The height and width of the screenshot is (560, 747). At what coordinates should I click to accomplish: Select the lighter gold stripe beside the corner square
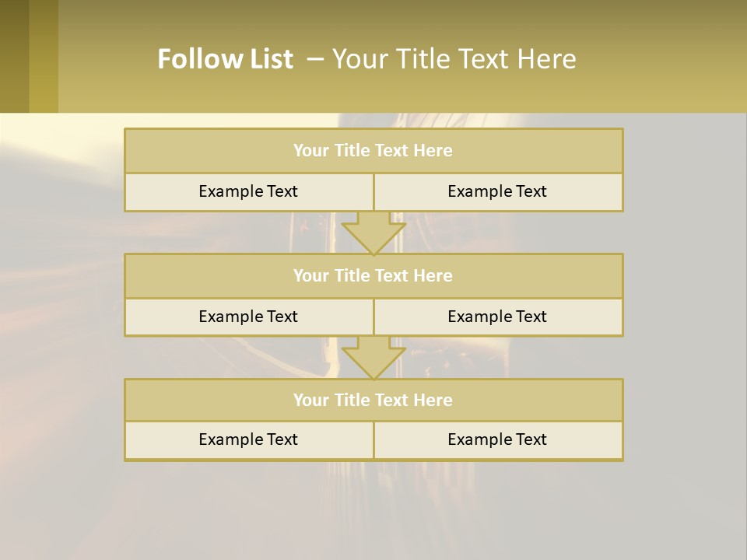tap(44, 56)
